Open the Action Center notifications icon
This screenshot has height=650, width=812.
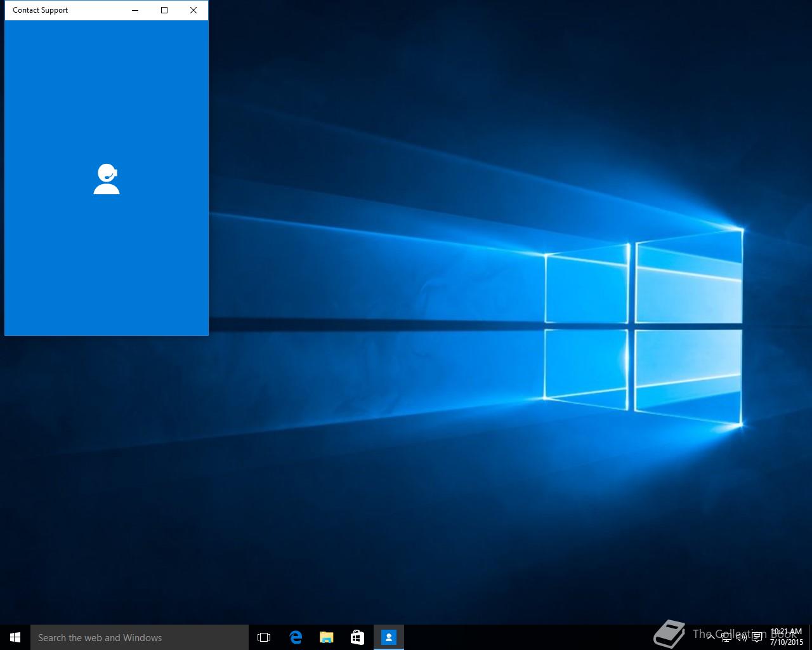tap(757, 637)
